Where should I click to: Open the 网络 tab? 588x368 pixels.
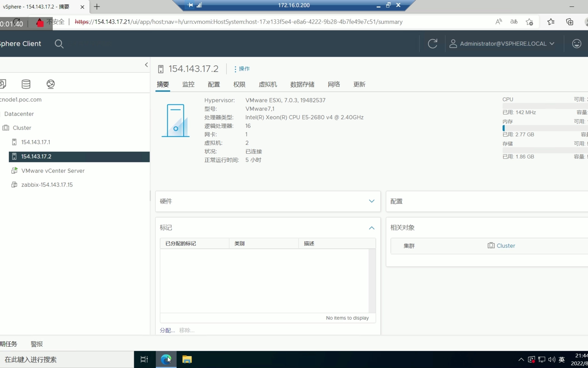click(334, 85)
